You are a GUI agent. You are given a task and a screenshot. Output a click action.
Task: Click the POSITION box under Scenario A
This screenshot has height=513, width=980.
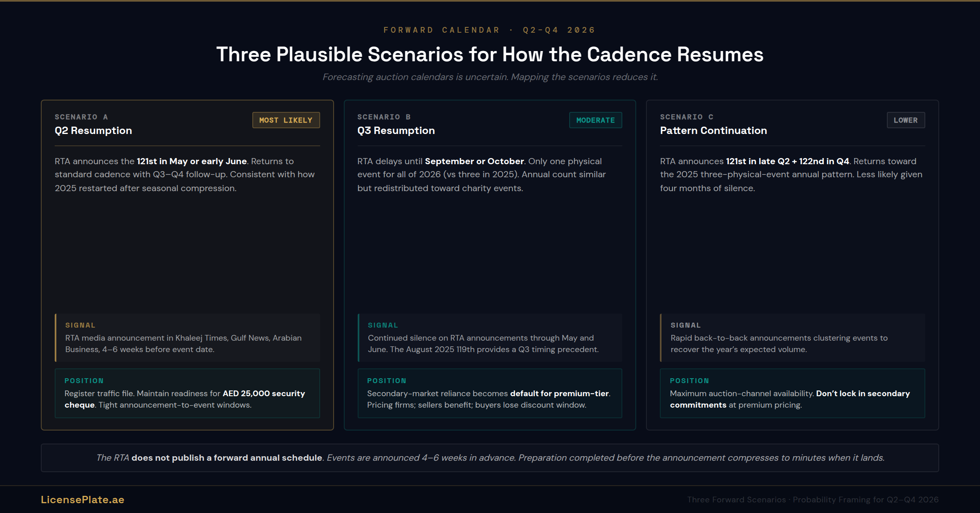pyautogui.click(x=187, y=393)
